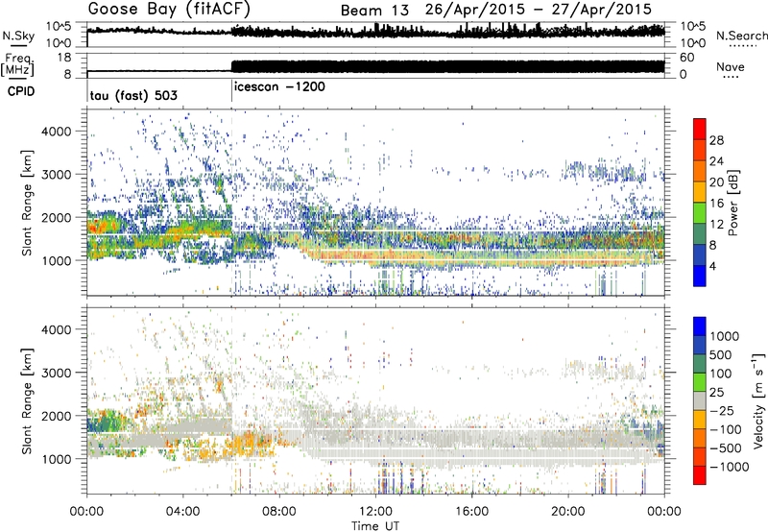Click the '1000' tick on Velocity colorbar
768x532 pixels.
coord(725,336)
